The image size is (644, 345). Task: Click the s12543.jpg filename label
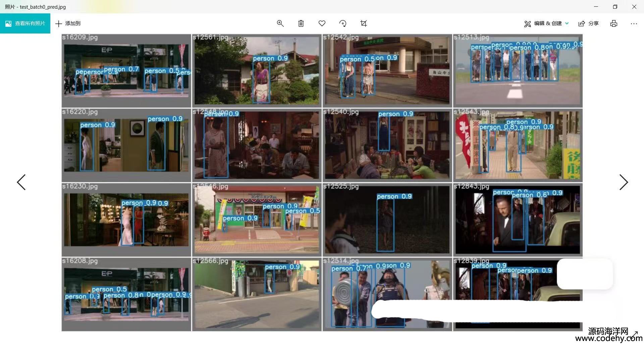(471, 112)
